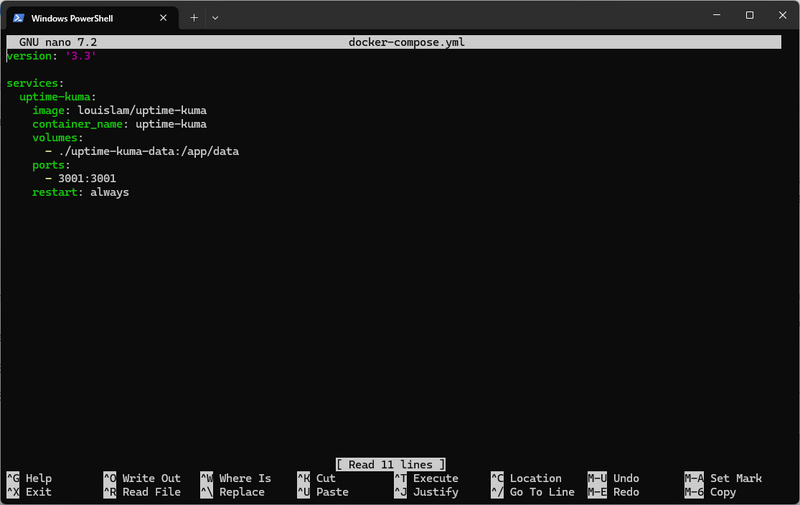Click the Where Is shortcut label
Viewport: 800px width, 505px height.
[x=245, y=478]
